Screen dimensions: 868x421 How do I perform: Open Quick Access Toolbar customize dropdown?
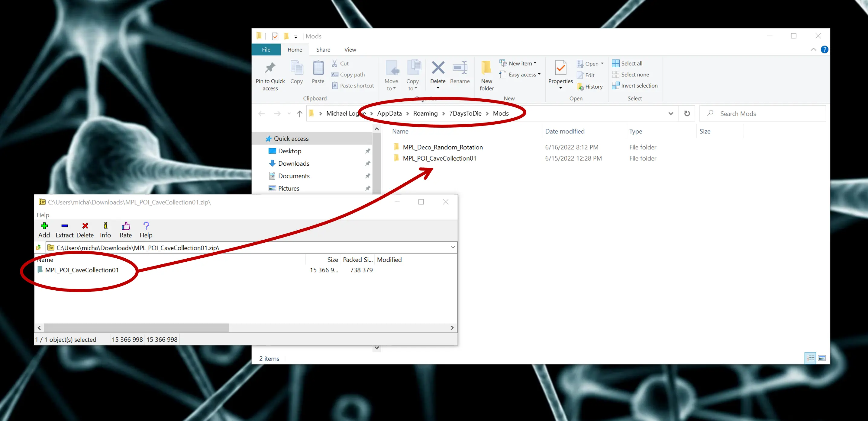[x=295, y=36]
